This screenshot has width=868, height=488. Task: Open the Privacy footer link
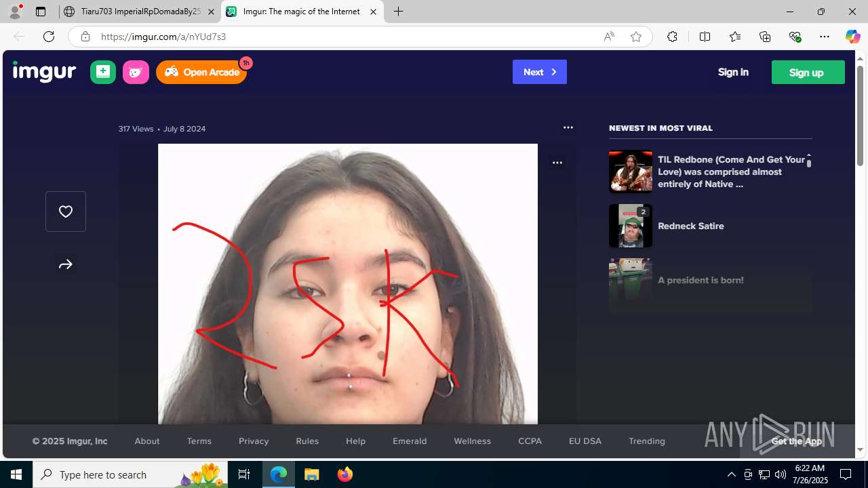pos(254,441)
